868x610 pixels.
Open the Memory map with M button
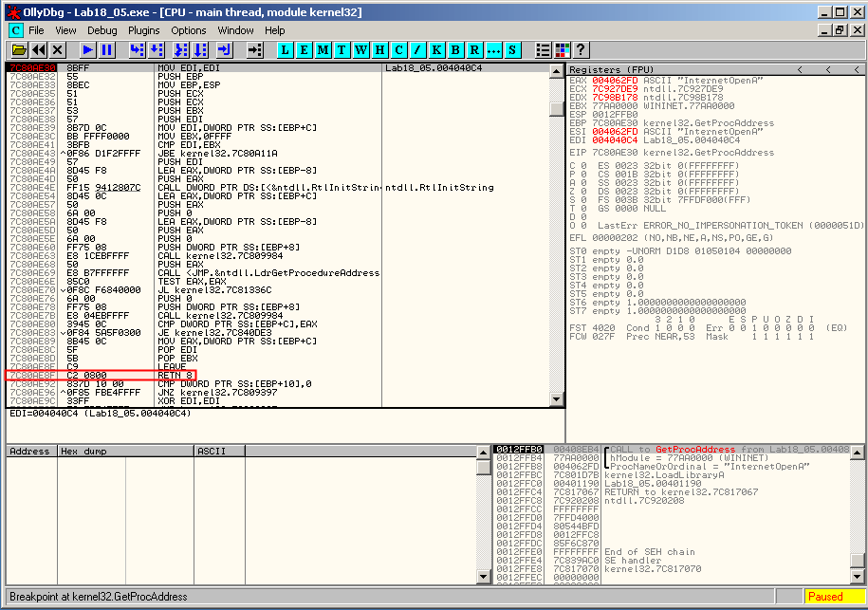(x=323, y=49)
